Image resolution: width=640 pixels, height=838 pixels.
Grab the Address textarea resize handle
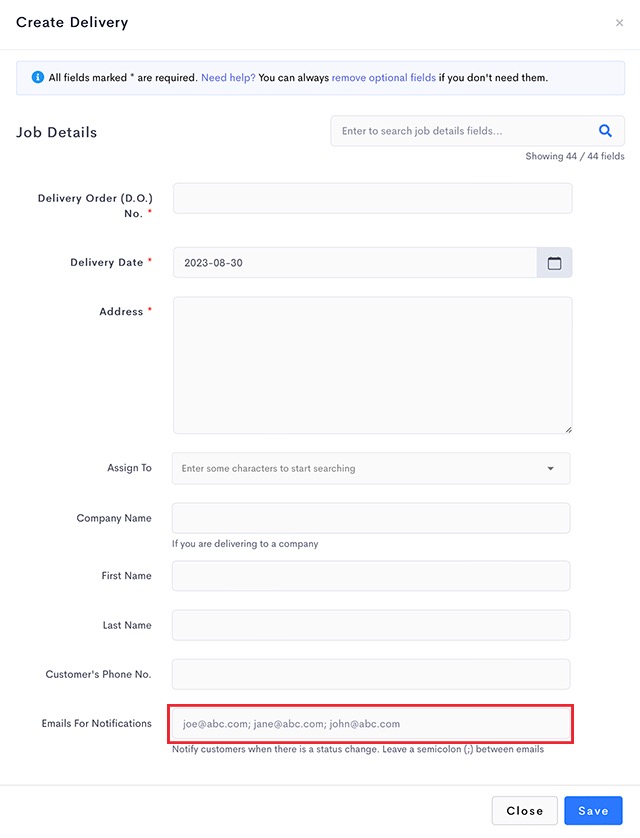(568, 430)
